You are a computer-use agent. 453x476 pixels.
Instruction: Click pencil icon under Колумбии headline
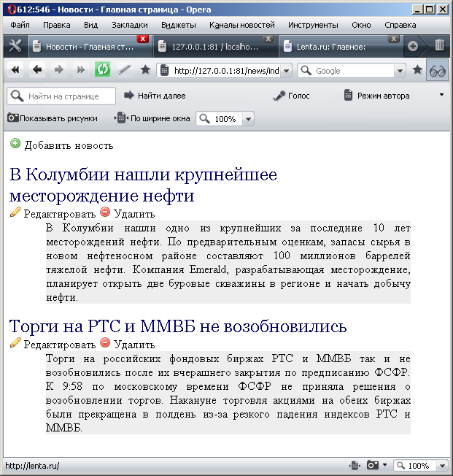pos(15,212)
